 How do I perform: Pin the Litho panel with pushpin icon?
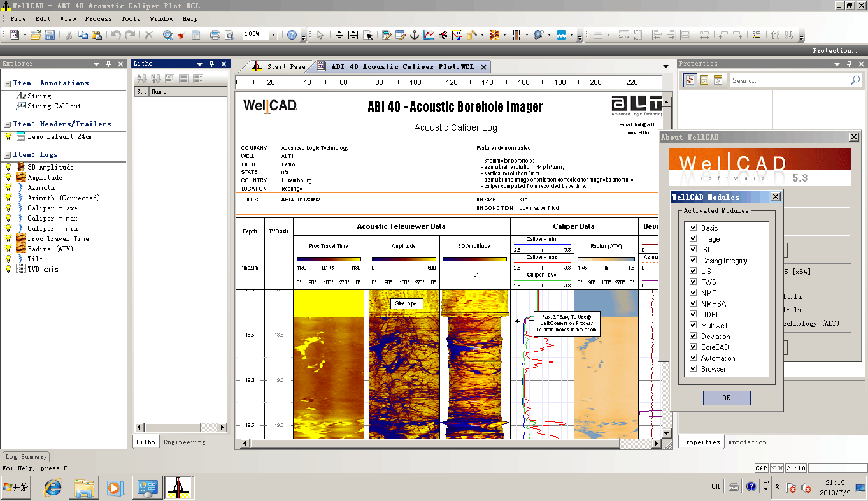point(212,64)
